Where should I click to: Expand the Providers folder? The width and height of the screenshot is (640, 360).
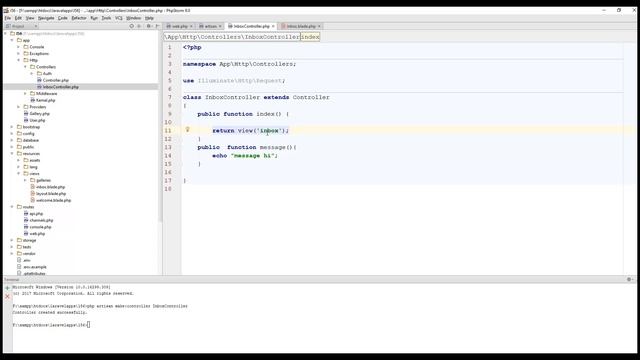pos(18,107)
